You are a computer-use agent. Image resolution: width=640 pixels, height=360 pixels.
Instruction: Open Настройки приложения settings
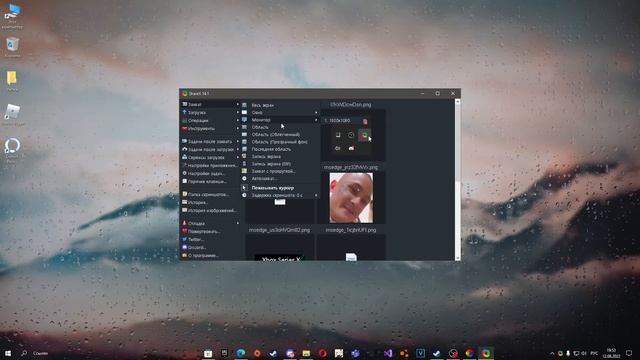(x=210, y=165)
